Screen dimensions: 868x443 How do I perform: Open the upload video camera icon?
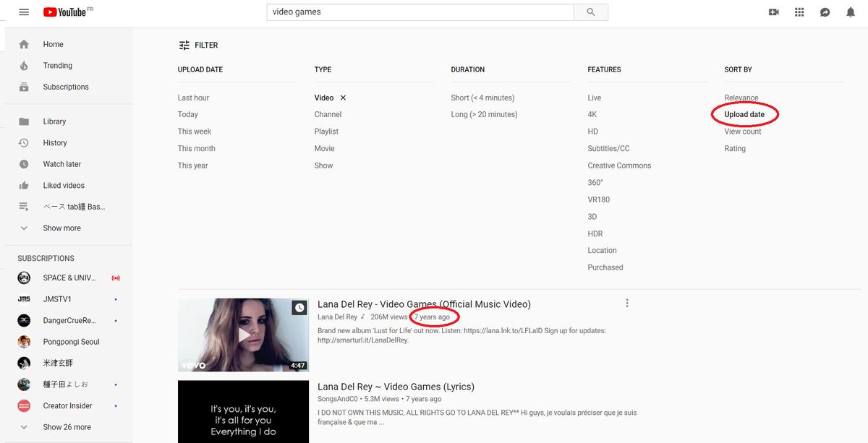(774, 12)
